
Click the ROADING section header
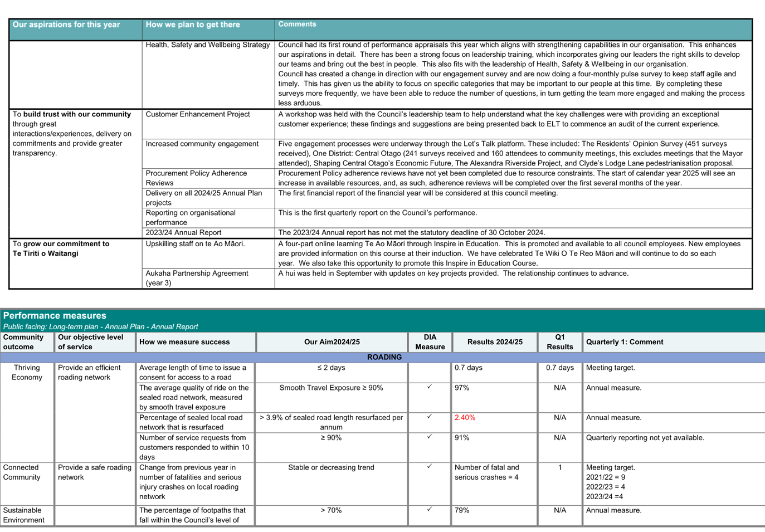click(x=384, y=357)
